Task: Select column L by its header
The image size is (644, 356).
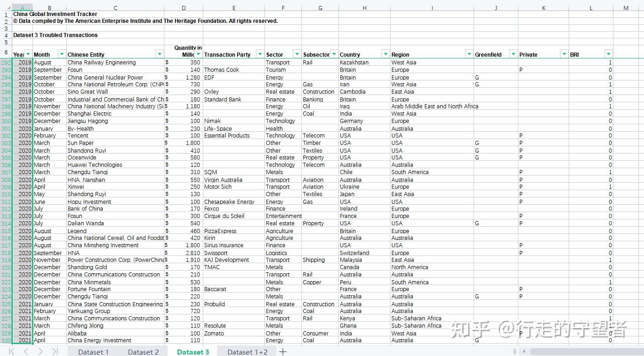Action: click(x=591, y=8)
